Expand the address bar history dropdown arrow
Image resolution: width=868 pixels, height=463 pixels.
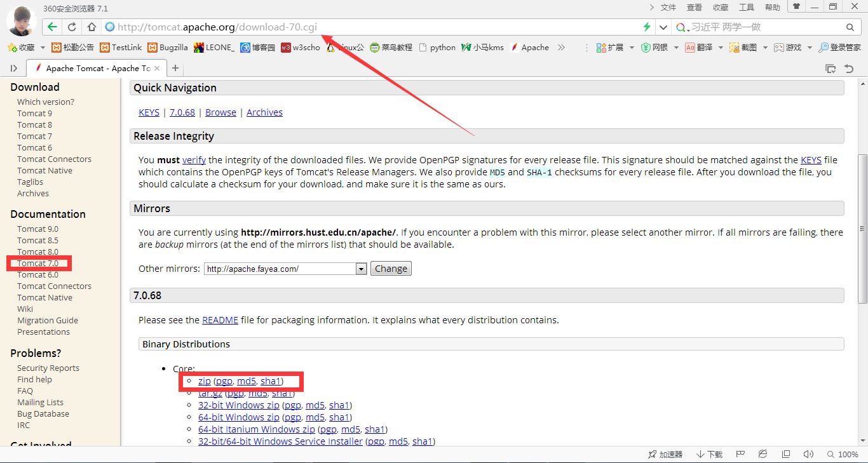point(663,27)
